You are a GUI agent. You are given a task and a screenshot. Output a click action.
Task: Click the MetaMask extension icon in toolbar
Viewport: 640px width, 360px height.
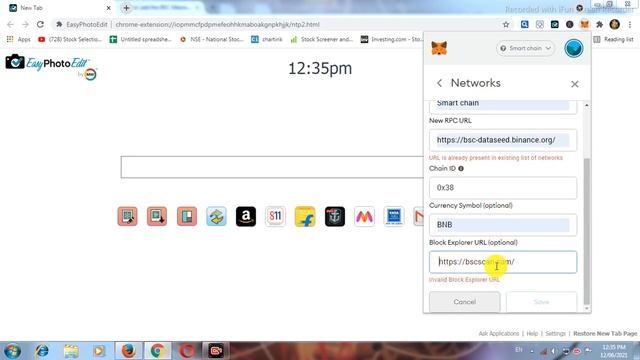click(584, 24)
